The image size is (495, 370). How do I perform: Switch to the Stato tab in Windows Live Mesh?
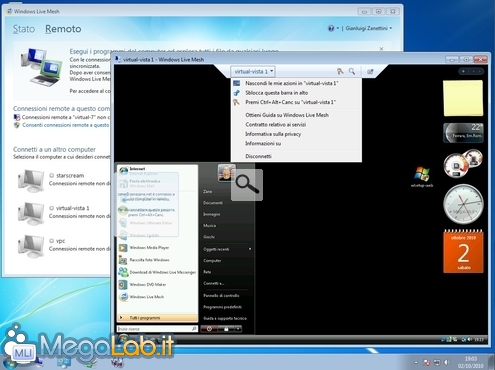(24, 29)
